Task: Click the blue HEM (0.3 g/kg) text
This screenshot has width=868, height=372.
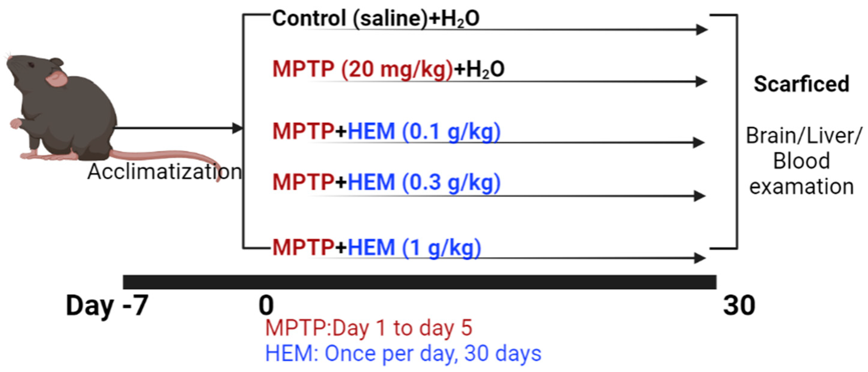Action: 424,183
